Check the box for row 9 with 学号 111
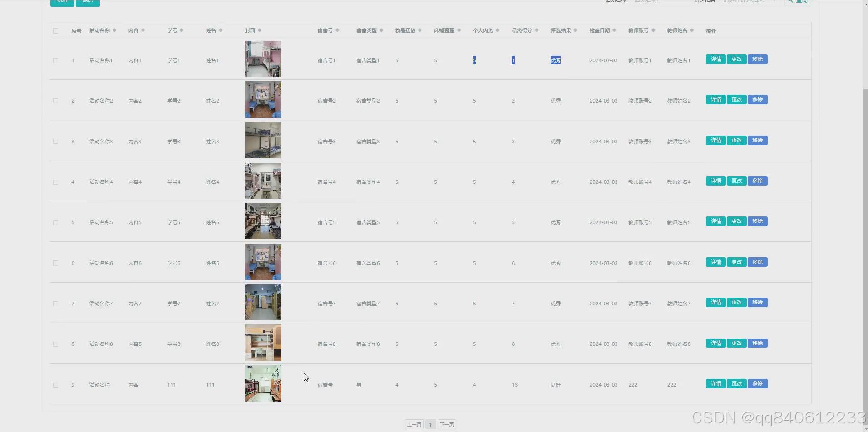This screenshot has height=432, width=868. click(55, 385)
